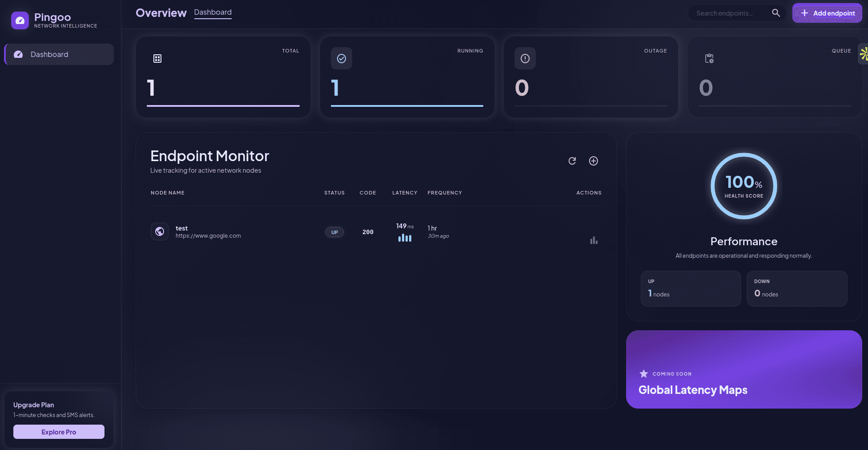
Task: Click the globe icon for test endpoint
Action: [160, 231]
